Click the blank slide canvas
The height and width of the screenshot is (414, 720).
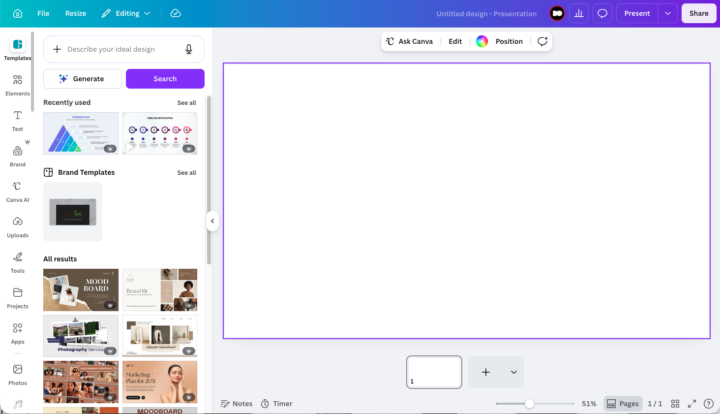pyautogui.click(x=467, y=201)
